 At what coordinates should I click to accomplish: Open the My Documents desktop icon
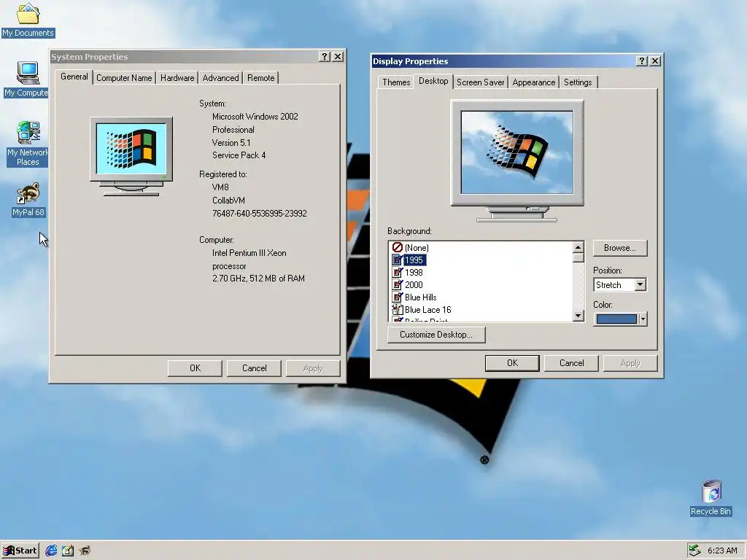(x=28, y=19)
